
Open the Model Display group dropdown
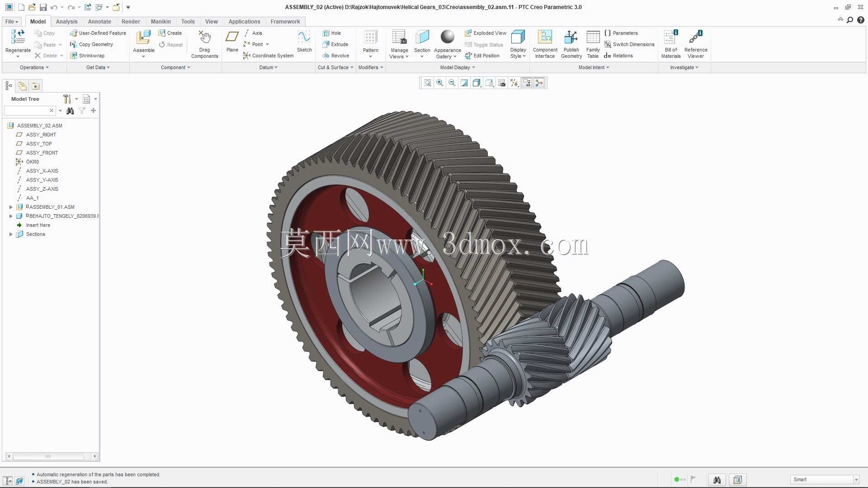click(x=458, y=67)
